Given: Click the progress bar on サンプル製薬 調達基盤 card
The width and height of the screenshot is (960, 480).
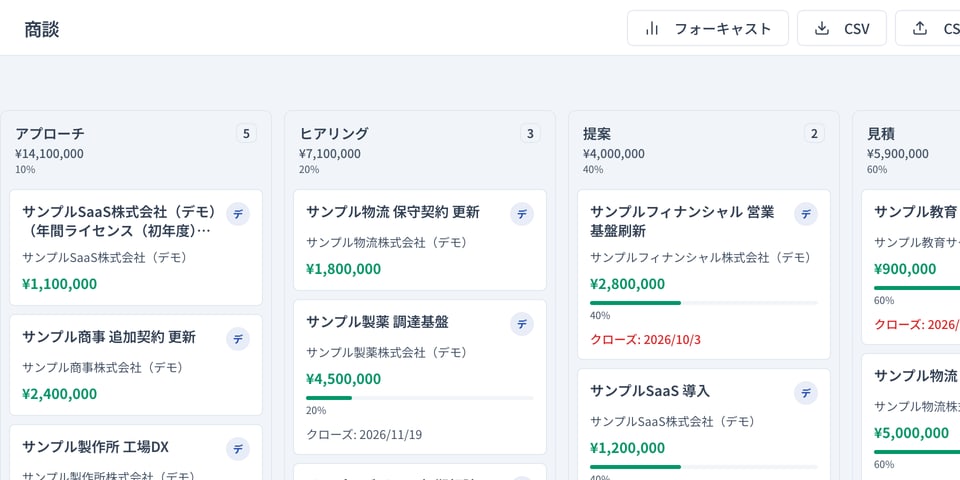Looking at the screenshot, I should pos(420,398).
